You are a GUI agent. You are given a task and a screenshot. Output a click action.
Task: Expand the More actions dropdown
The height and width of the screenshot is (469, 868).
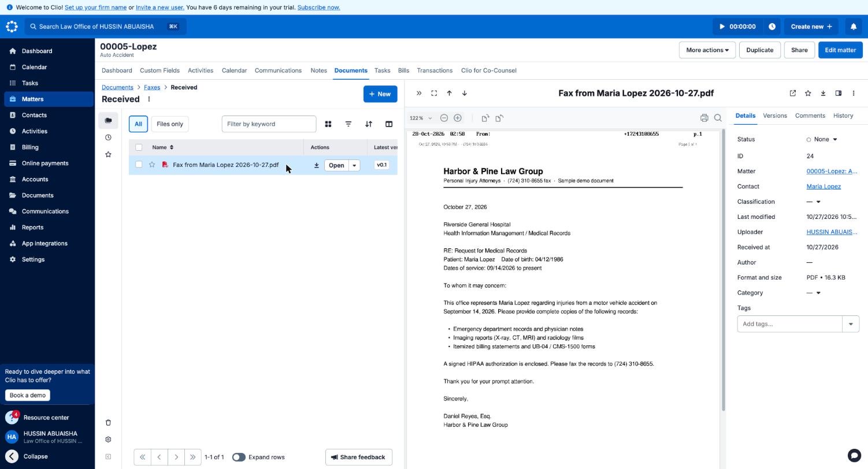point(707,50)
